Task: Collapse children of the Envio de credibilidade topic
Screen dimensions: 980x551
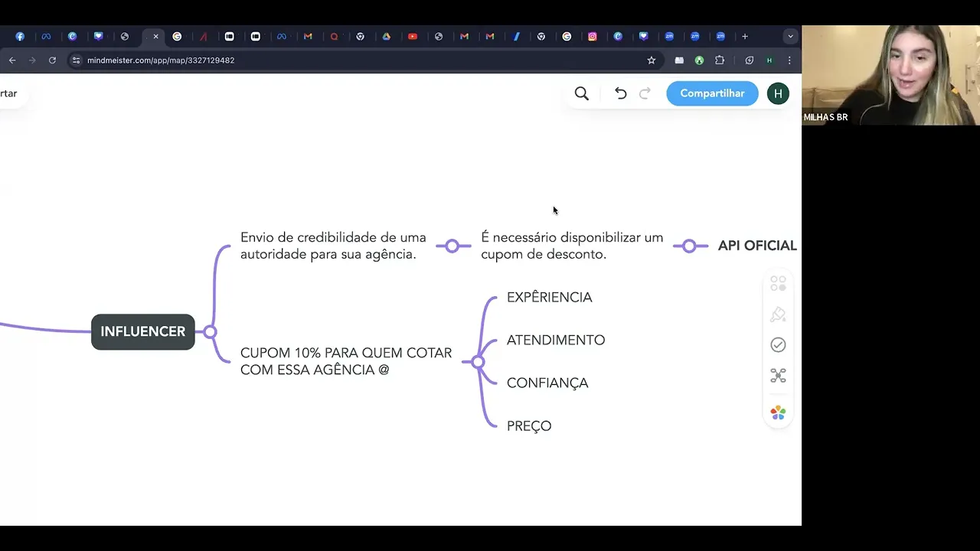Action: click(x=452, y=246)
